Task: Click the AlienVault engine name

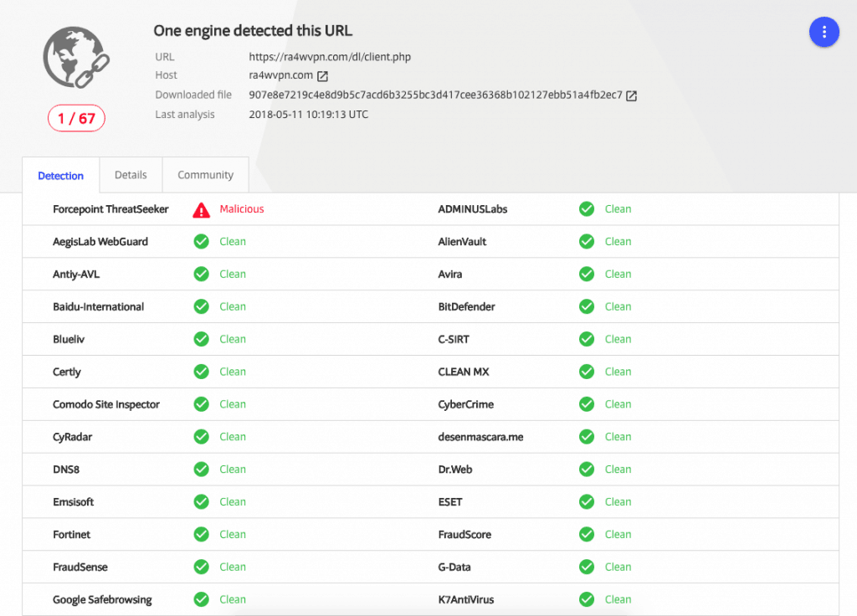Action: pos(462,242)
